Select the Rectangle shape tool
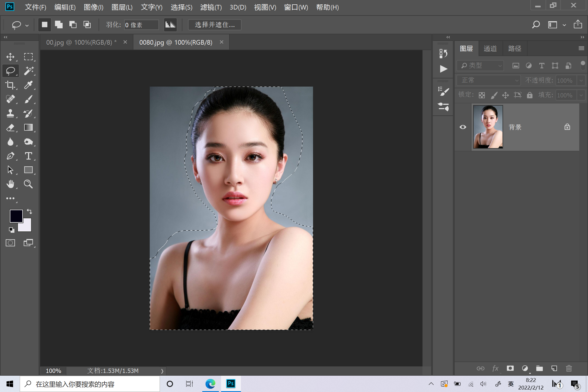588x392 pixels. click(x=28, y=170)
